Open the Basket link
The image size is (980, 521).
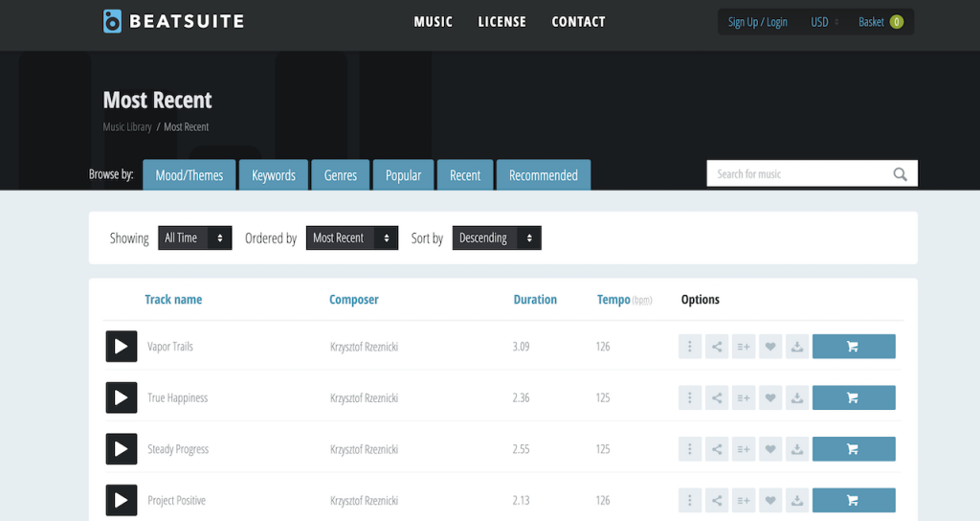(x=871, y=22)
